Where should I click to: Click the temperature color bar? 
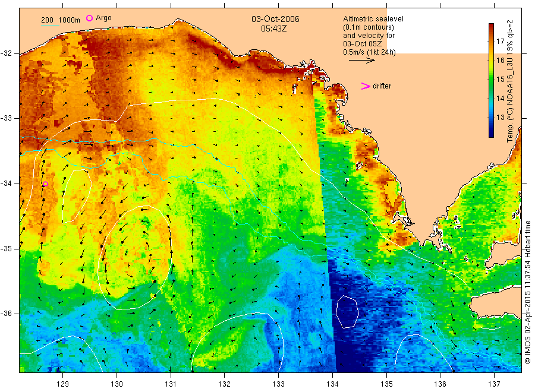pyautogui.click(x=491, y=80)
